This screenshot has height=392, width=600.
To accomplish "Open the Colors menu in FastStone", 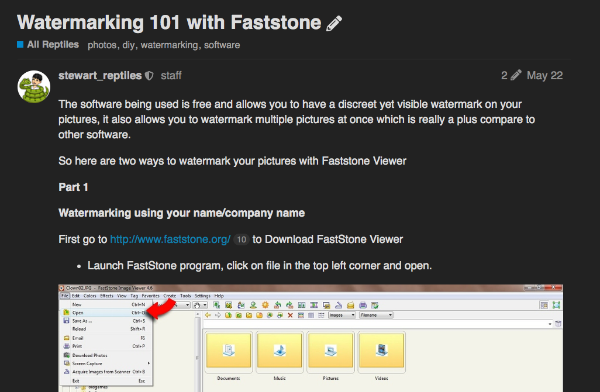I will (90, 296).
